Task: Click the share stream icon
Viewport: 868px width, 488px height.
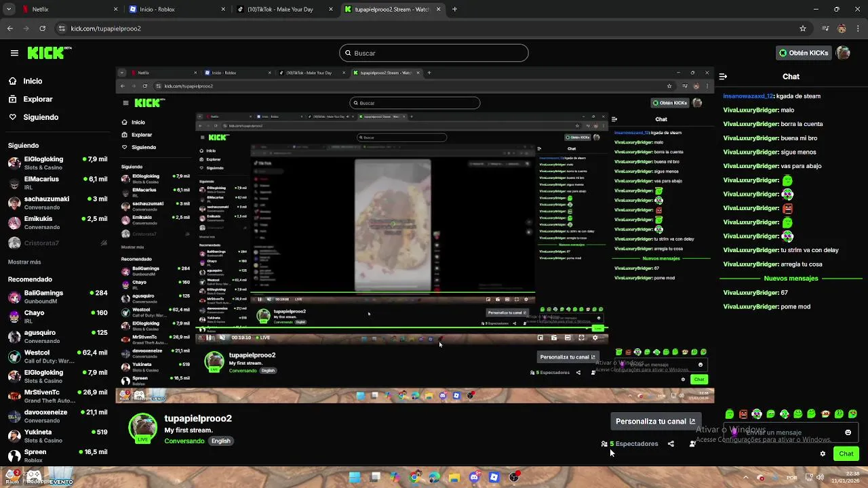Action: pyautogui.click(x=671, y=444)
